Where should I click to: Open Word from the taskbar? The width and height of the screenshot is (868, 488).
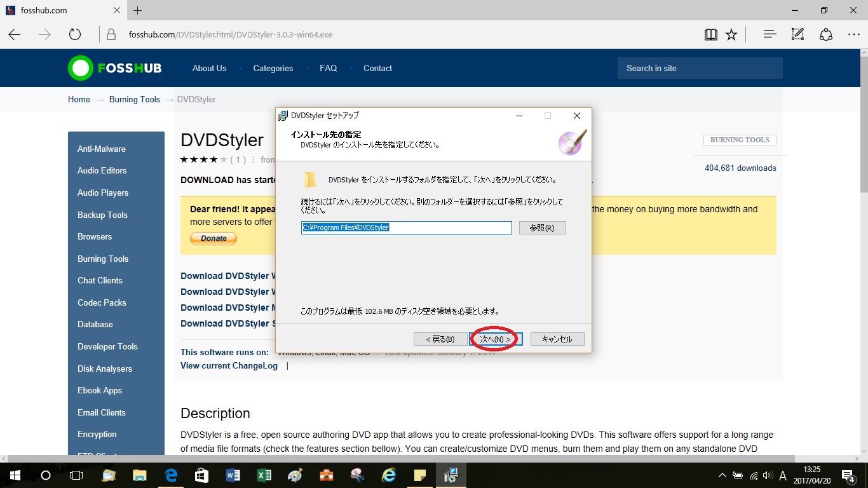(x=233, y=475)
